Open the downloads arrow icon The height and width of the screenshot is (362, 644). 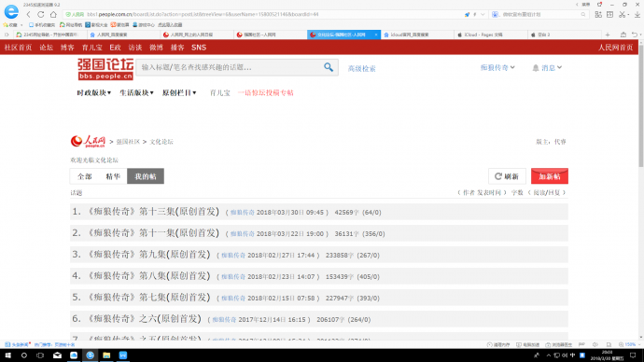[x=637, y=14]
